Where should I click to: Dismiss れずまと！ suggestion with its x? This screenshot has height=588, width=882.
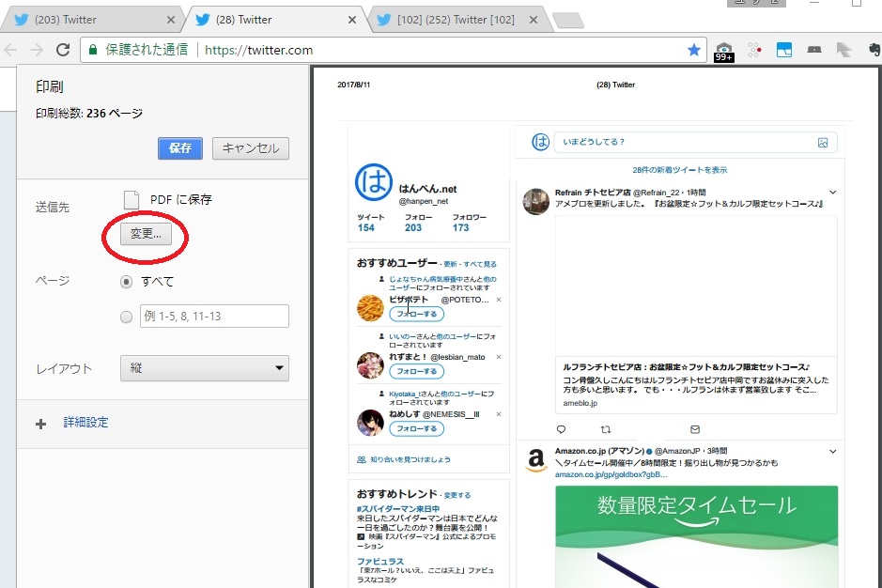tap(499, 357)
